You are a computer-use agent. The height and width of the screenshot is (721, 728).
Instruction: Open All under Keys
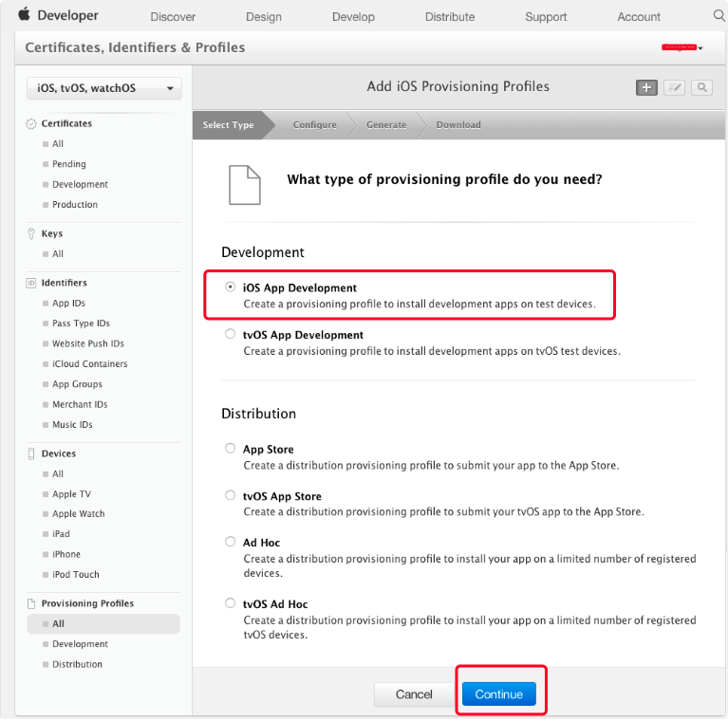tap(58, 254)
